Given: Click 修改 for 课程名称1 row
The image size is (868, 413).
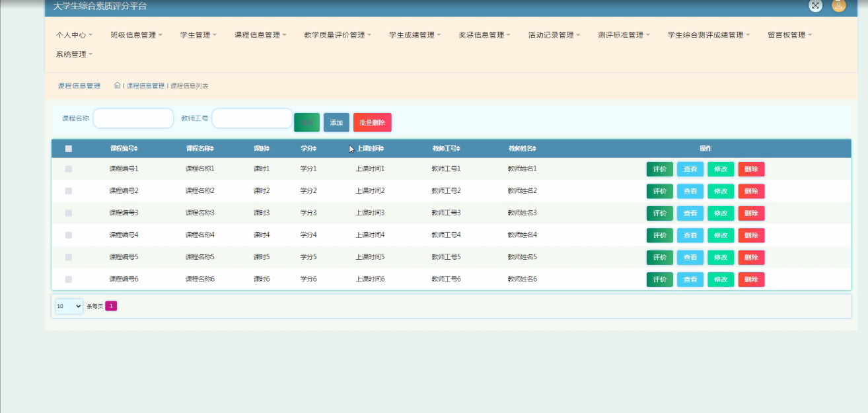Looking at the screenshot, I should click(721, 169).
